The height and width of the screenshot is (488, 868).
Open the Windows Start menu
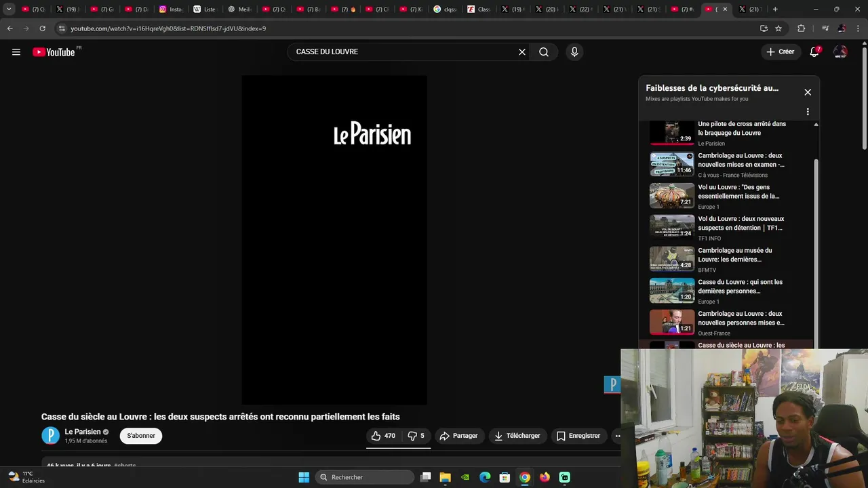[304, 477]
